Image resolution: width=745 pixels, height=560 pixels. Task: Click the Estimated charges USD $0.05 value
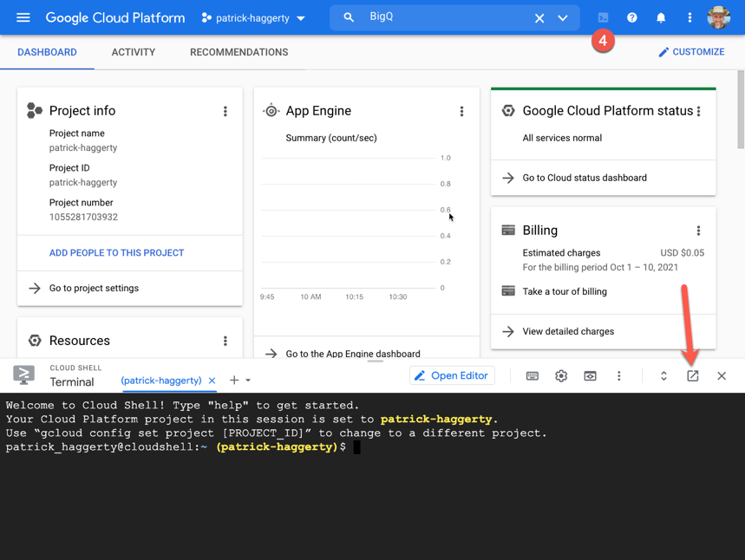tap(683, 253)
